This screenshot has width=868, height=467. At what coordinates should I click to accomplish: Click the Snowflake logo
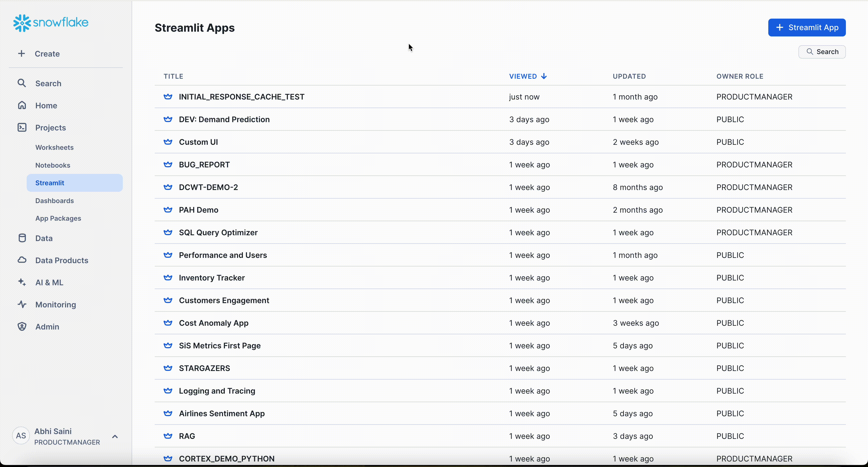coord(50,23)
